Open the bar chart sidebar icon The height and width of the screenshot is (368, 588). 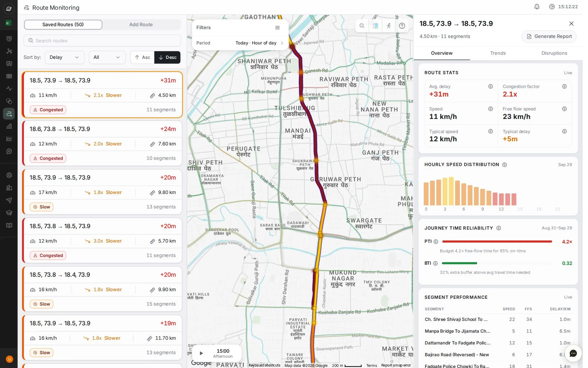pos(9,126)
